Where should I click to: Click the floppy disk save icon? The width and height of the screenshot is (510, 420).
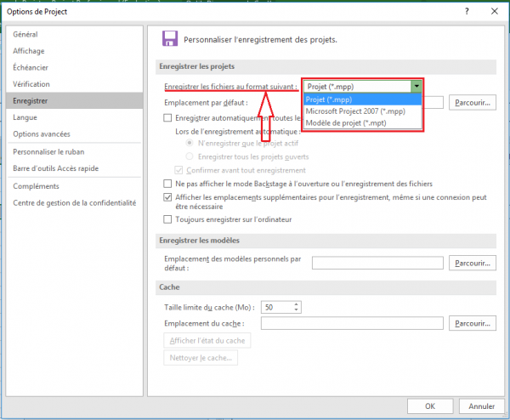click(169, 38)
